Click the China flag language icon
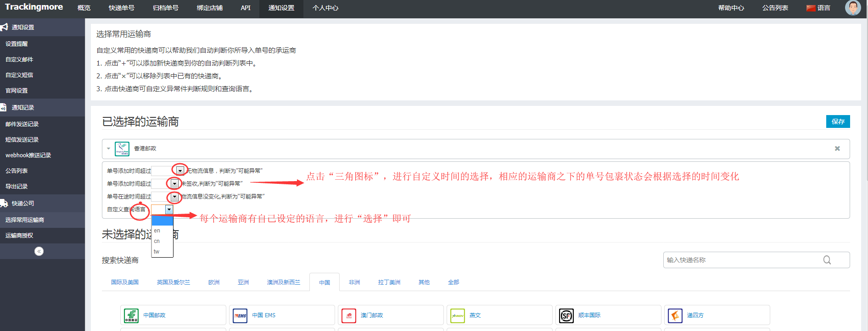 [811, 8]
